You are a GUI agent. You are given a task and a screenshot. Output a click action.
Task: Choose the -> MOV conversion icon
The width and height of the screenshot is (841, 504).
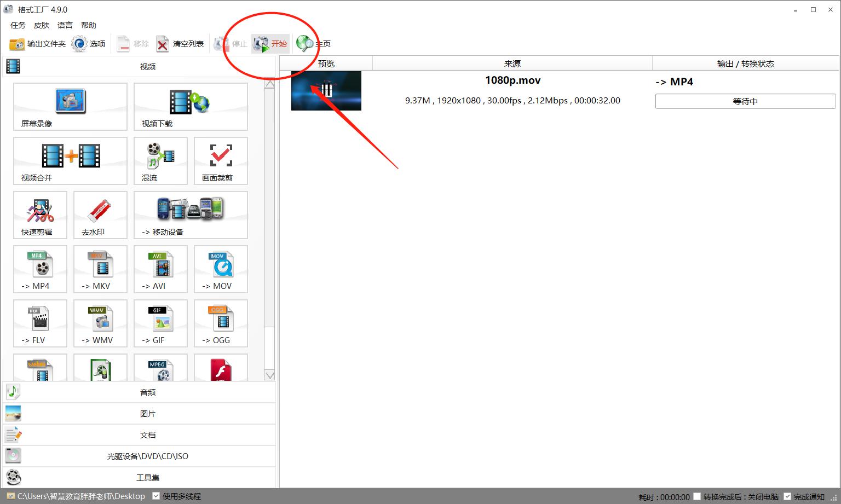[x=221, y=269]
